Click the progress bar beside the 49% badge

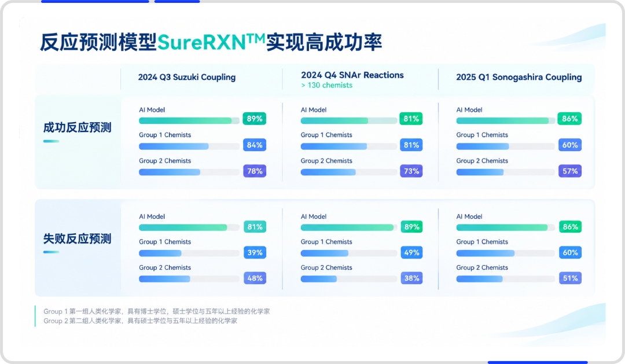[348, 253]
